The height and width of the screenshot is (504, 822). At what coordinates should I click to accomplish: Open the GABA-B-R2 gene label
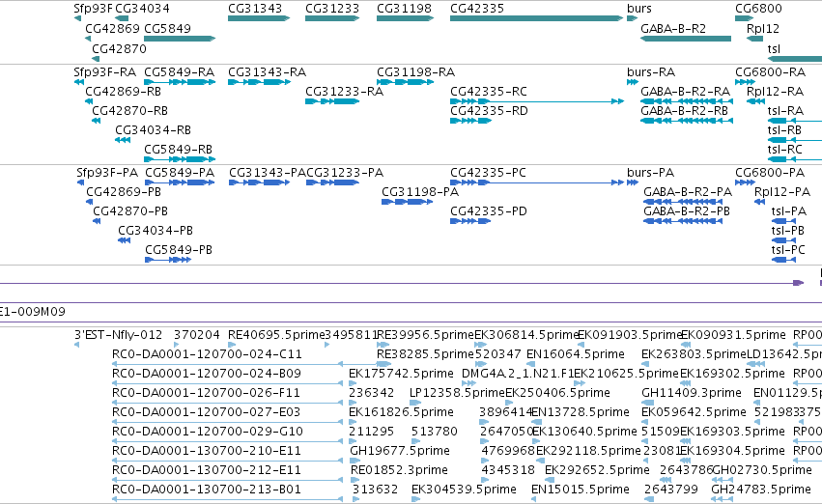point(673,28)
